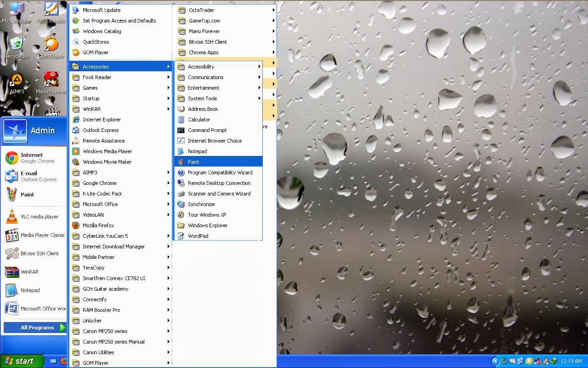Screen dimensions: 588x368
Task: Select the Recycle Bin desktop icon
Action: [17, 48]
